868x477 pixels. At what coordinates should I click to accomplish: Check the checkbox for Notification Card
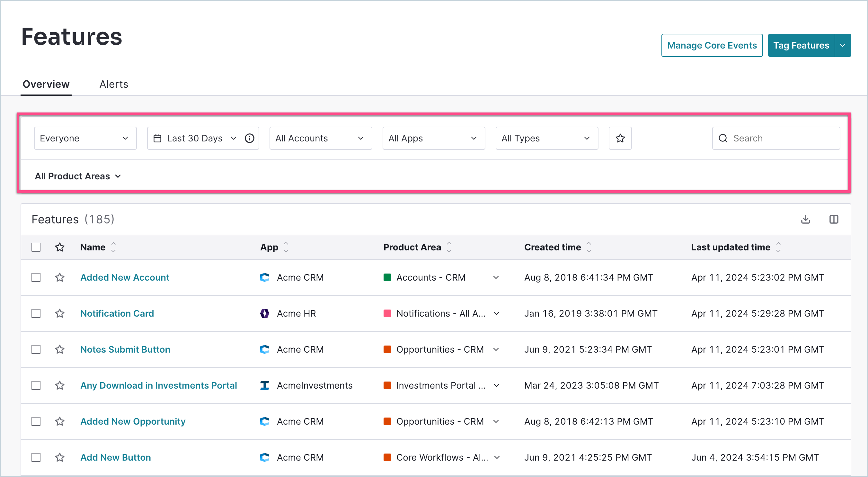point(36,313)
